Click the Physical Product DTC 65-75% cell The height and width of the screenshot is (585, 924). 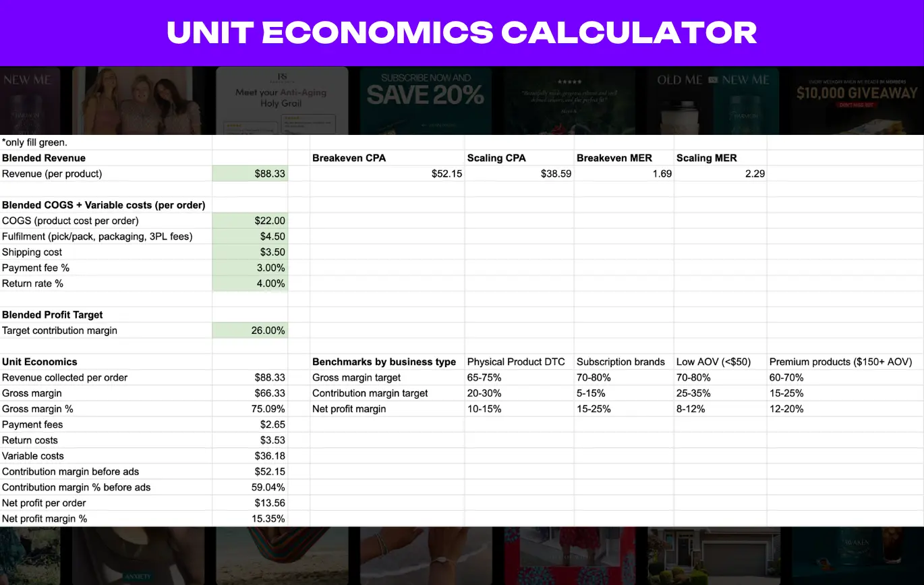pyautogui.click(x=484, y=378)
